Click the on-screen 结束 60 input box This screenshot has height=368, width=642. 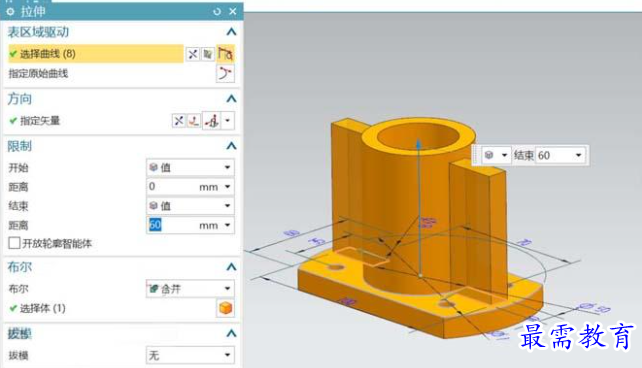click(560, 155)
